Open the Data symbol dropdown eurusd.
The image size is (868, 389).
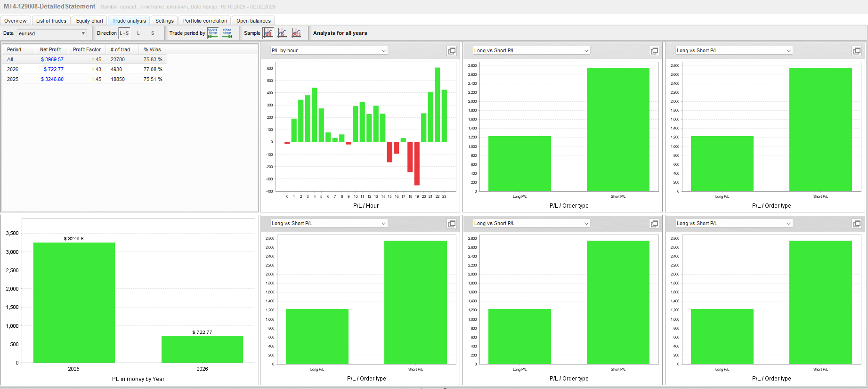52,33
